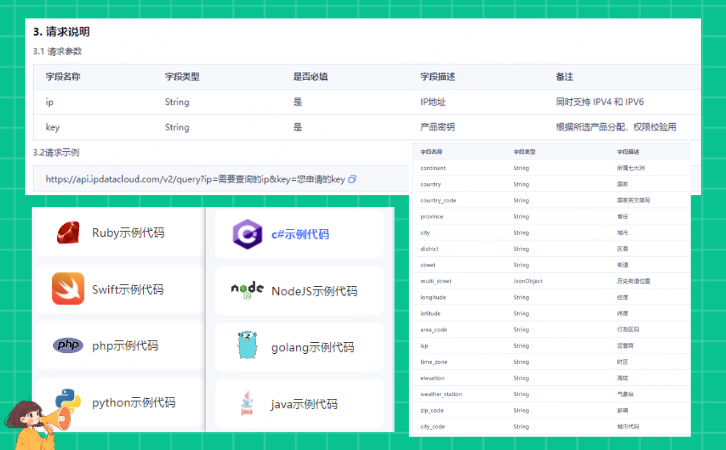The image size is (726, 450).
Task: Click the 'zip_code' field name
Action: coord(432,411)
